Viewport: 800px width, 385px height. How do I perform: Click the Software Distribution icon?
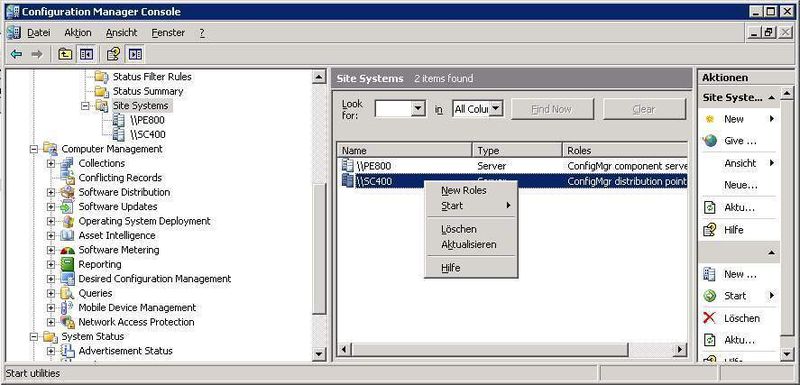click(67, 192)
